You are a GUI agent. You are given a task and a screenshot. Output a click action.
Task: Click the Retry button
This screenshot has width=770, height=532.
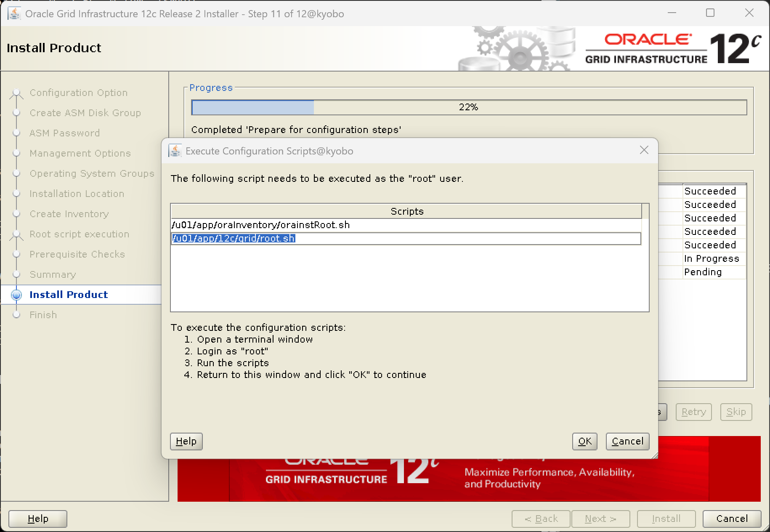click(x=693, y=412)
